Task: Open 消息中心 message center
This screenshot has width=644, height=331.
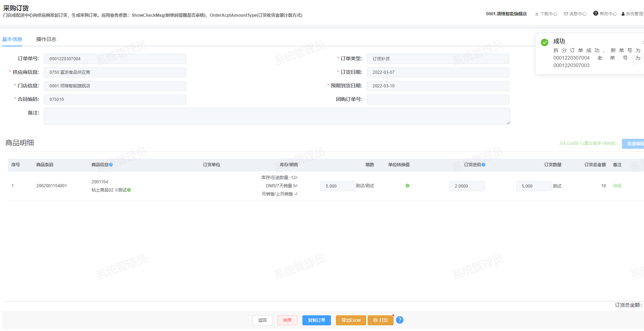Action: click(575, 14)
